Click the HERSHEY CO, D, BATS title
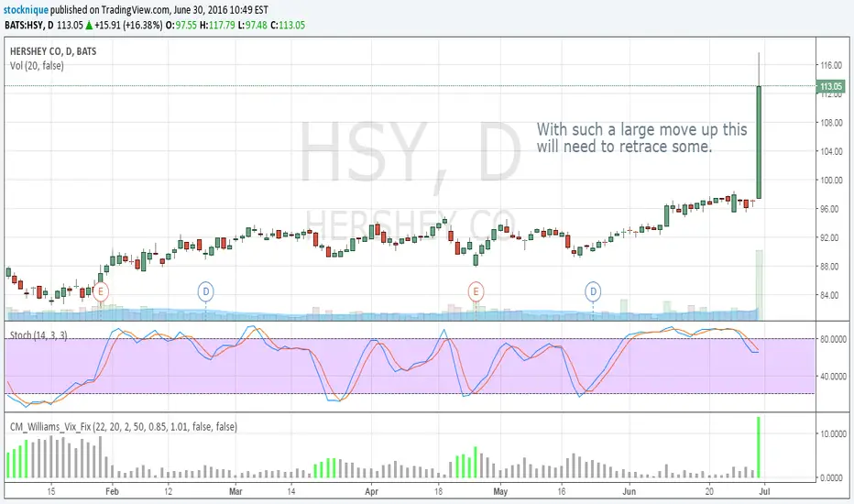This screenshot has width=854, height=504. tap(53, 51)
